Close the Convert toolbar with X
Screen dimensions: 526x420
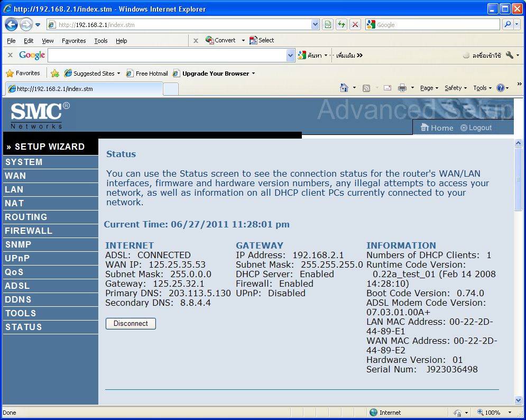click(196, 41)
